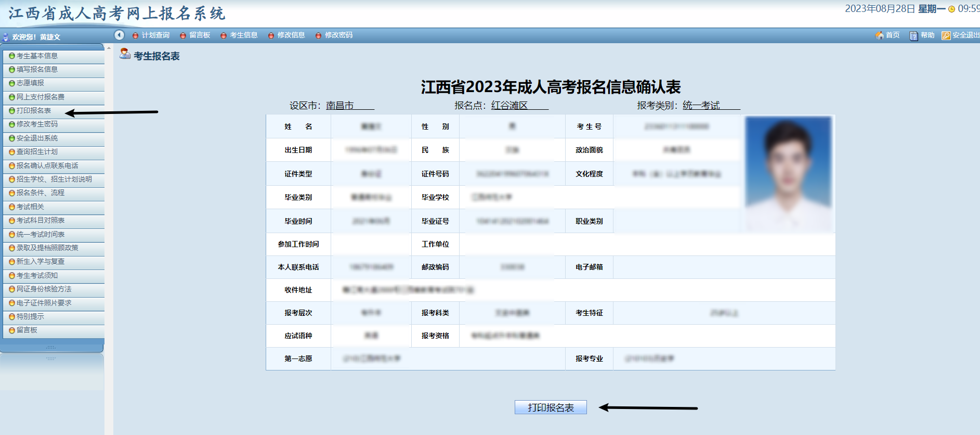Click the collapse sidebar arrow icon
Screen dimensions: 980x435
120,35
